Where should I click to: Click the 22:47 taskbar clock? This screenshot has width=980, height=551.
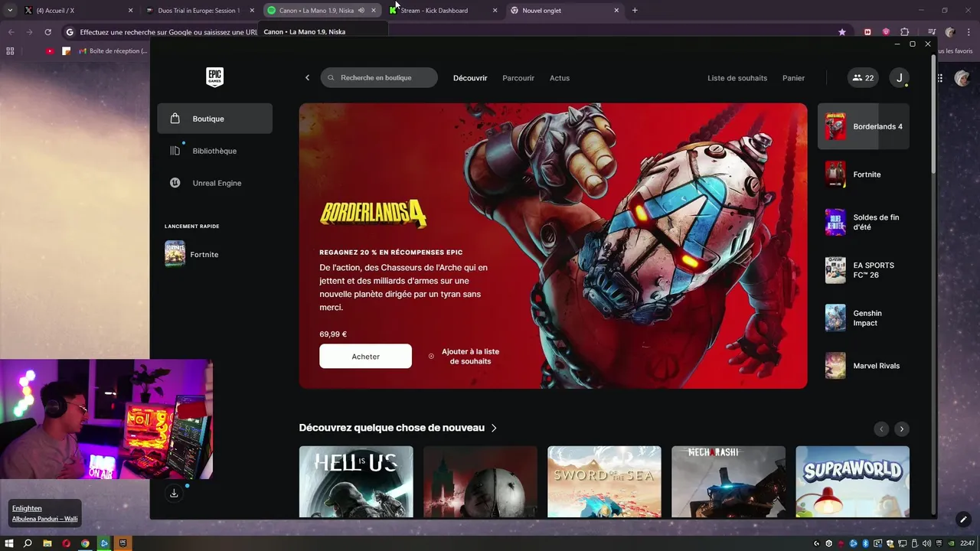point(967,543)
